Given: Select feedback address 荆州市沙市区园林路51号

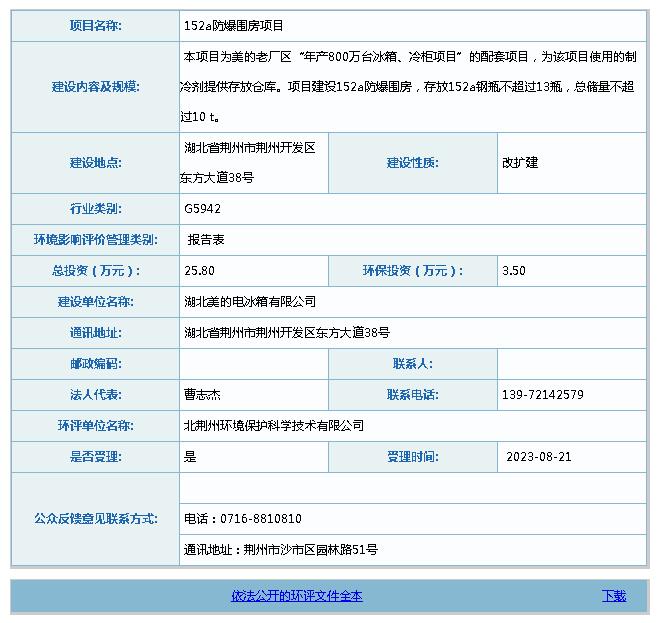Looking at the screenshot, I should 311,550.
